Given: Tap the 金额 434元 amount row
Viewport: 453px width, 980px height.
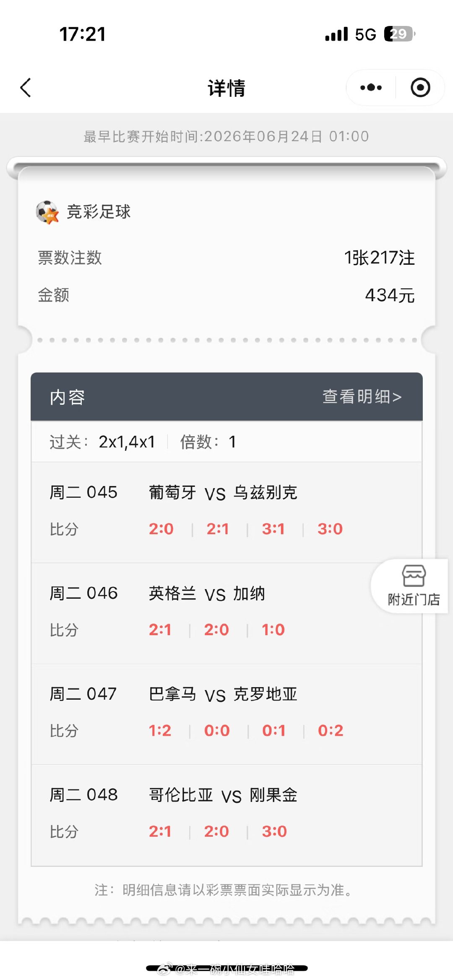Looking at the screenshot, I should point(226,295).
